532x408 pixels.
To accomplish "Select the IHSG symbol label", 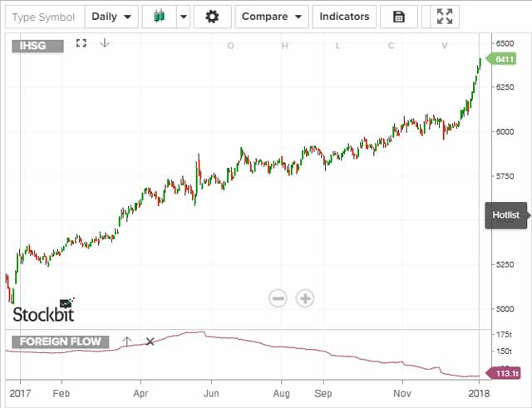I will click(38, 46).
